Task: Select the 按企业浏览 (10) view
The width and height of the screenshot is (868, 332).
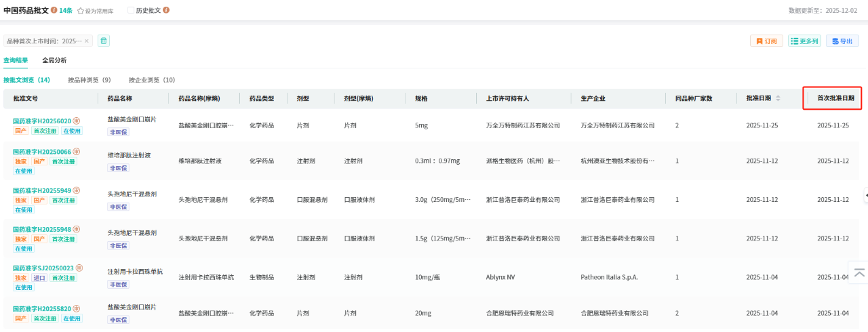Action: click(x=152, y=80)
